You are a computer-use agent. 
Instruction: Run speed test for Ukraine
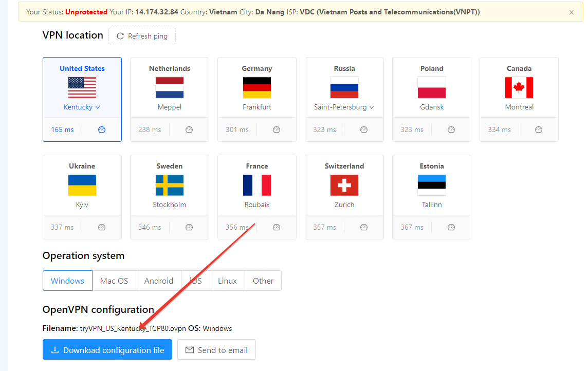(102, 227)
